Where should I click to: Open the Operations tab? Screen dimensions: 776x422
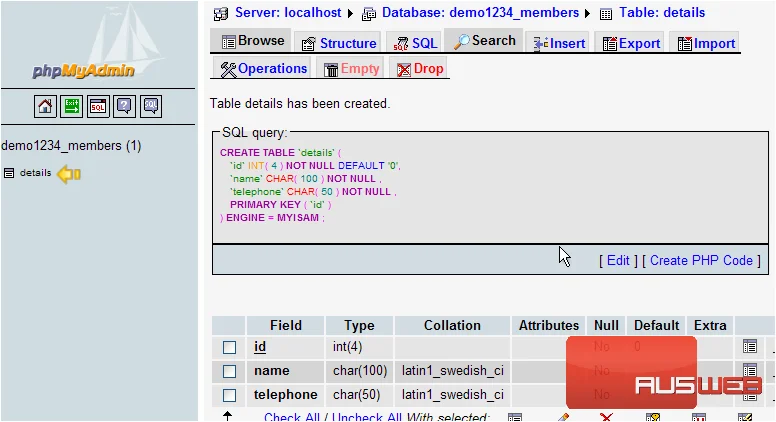(263, 69)
